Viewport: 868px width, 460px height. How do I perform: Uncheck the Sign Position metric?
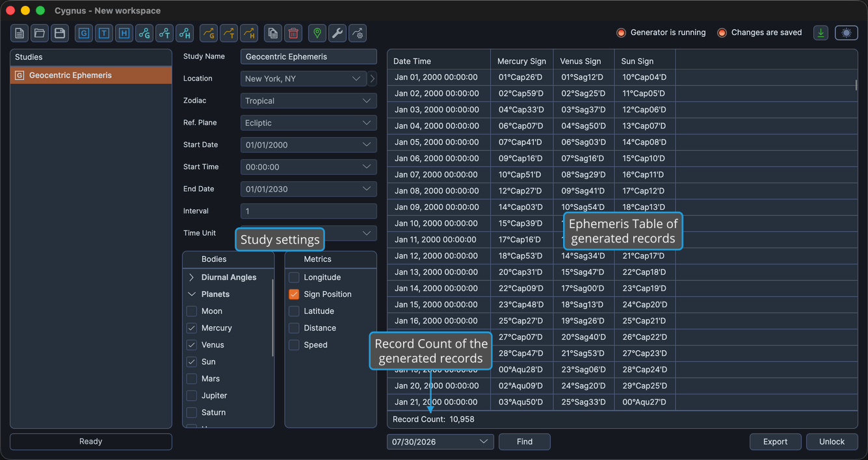click(294, 294)
